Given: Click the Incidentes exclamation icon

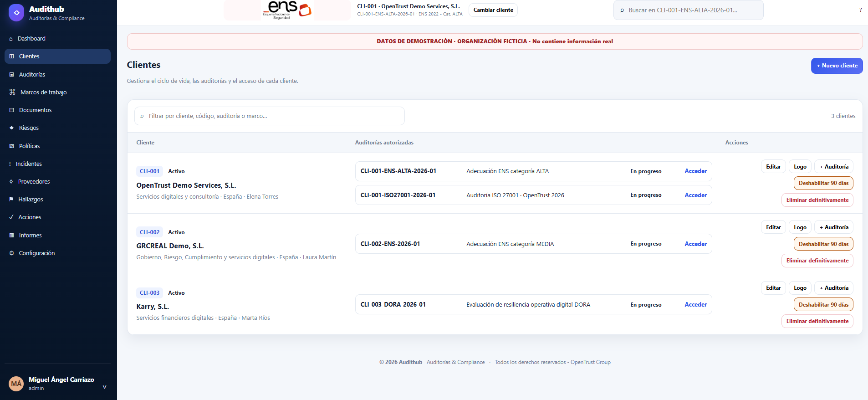Looking at the screenshot, I should click(x=10, y=164).
